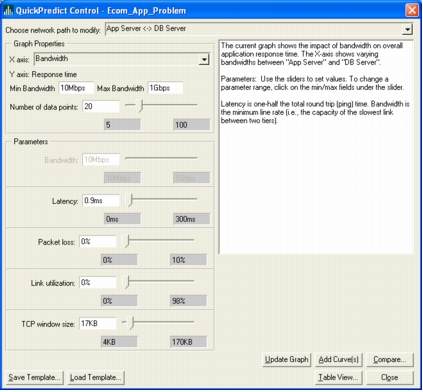Click Link utilization minimum 0% field
This screenshot has width=423, height=392.
tap(119, 301)
